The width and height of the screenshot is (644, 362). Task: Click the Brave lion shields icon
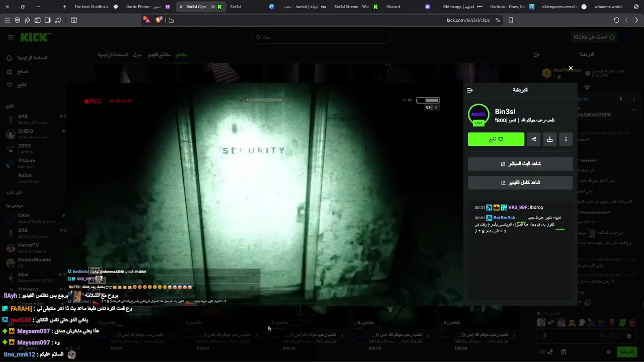[159, 20]
